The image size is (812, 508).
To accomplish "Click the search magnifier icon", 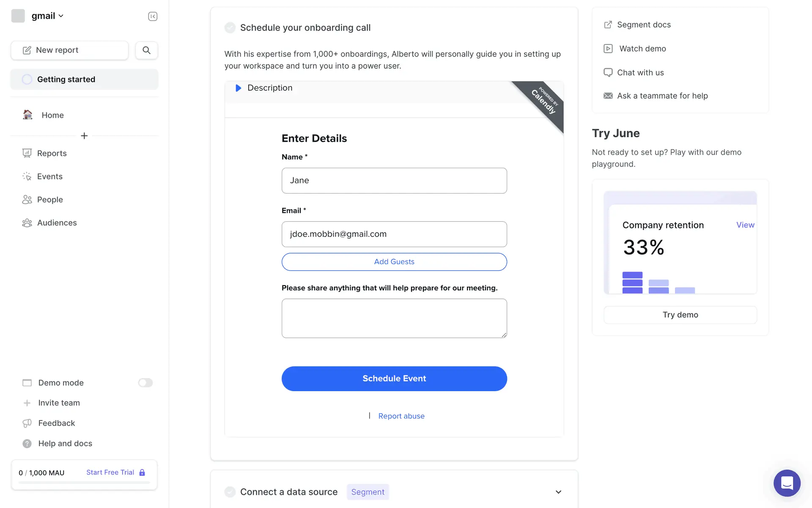I will point(146,50).
